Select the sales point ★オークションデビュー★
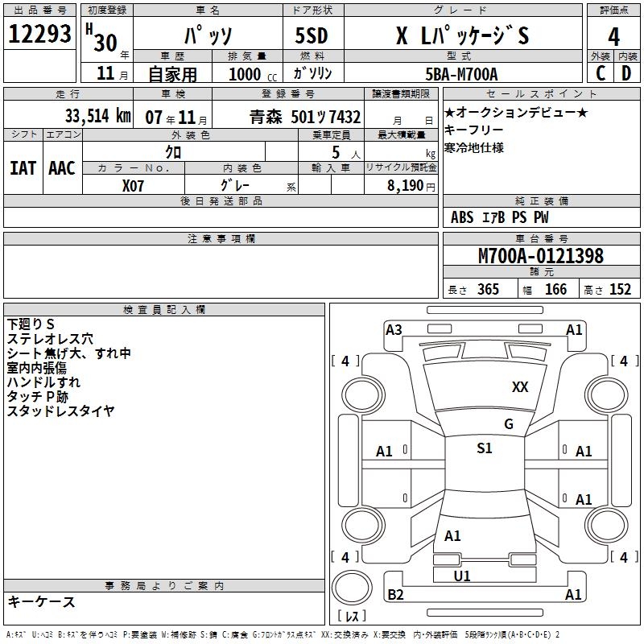The height and width of the screenshot is (644, 644). [516, 112]
